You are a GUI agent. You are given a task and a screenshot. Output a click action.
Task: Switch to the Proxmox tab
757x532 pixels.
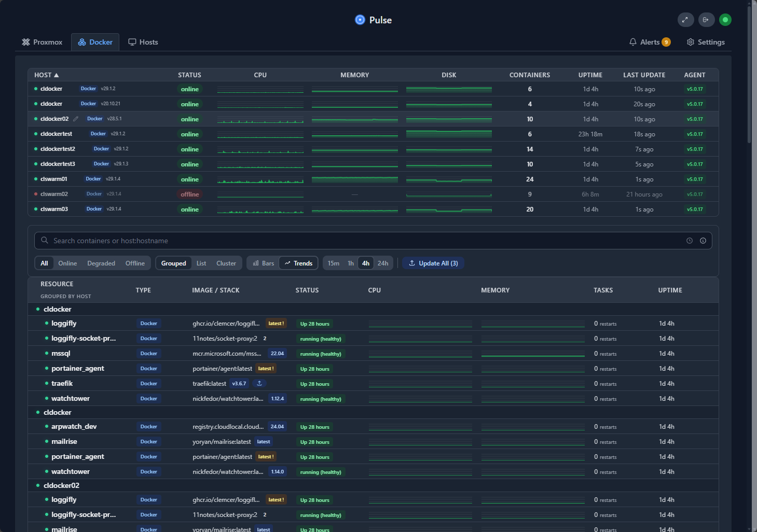pyautogui.click(x=42, y=41)
